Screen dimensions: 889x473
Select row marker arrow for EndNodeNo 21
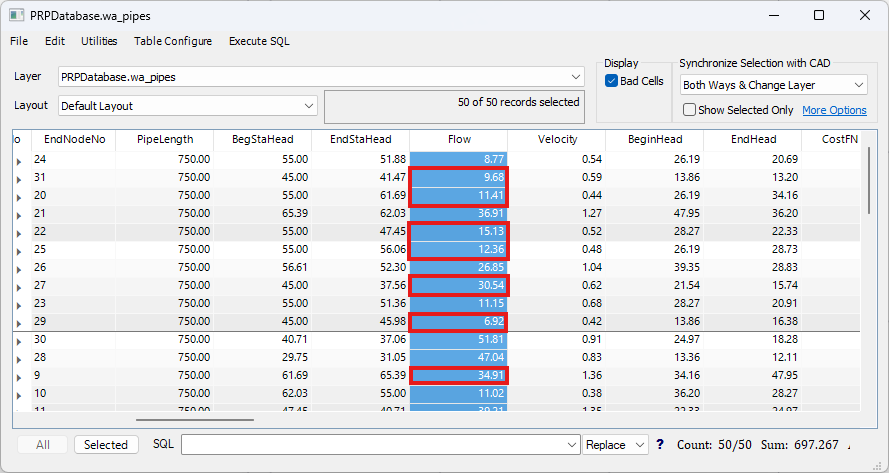pos(19,216)
